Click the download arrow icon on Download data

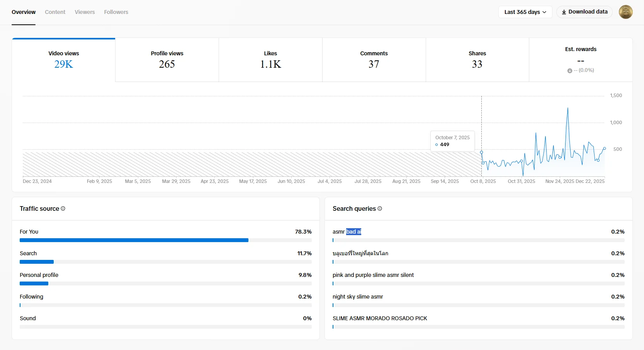pyautogui.click(x=563, y=12)
